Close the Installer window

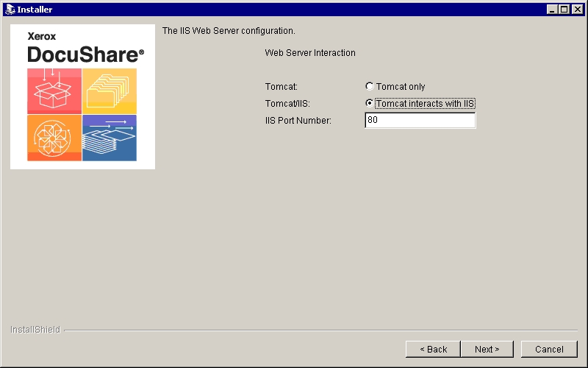coord(578,10)
